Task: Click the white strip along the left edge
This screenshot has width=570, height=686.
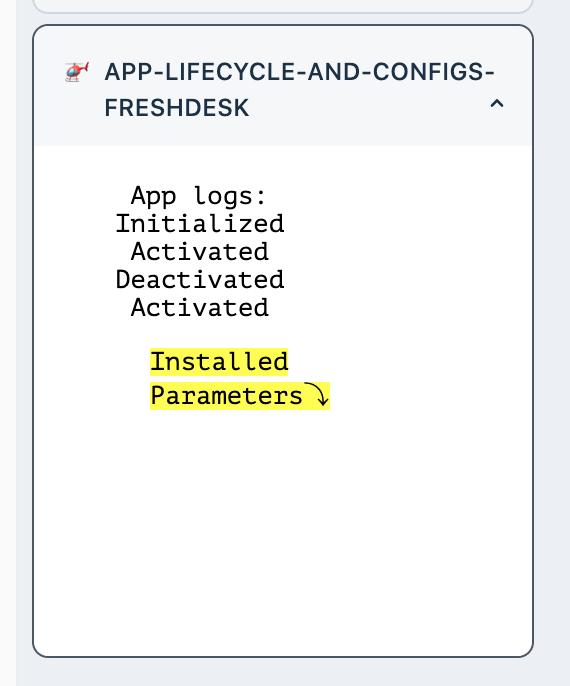Action: (8, 343)
